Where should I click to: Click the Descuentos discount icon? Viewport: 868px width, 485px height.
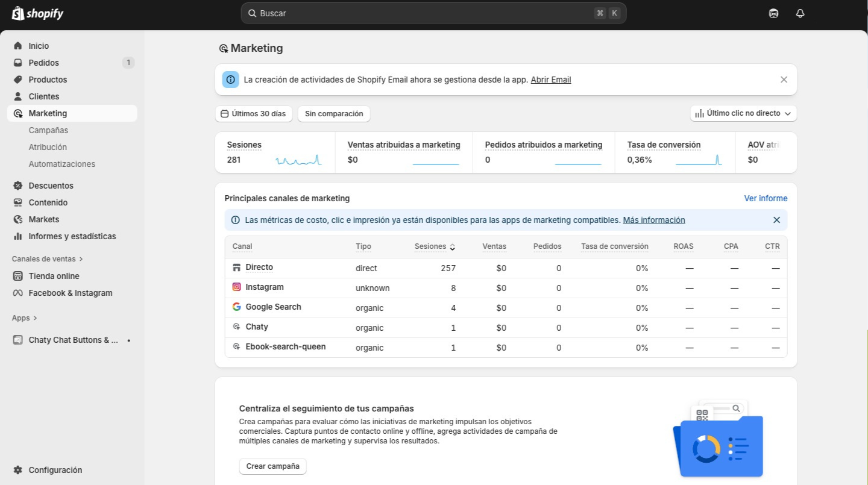pos(17,186)
